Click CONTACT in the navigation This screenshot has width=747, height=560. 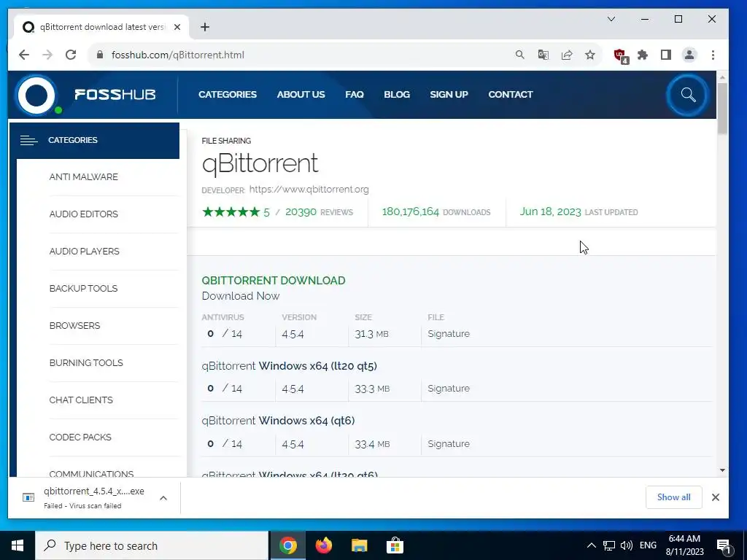click(510, 94)
